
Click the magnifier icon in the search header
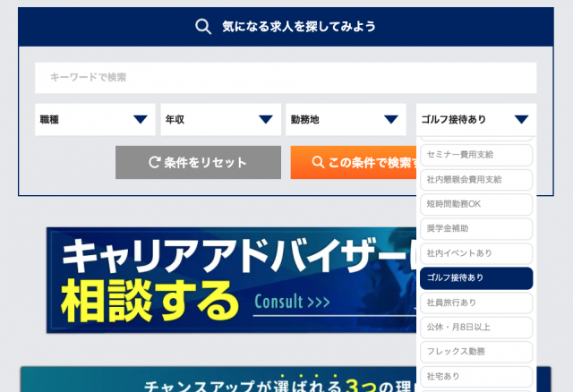click(203, 26)
